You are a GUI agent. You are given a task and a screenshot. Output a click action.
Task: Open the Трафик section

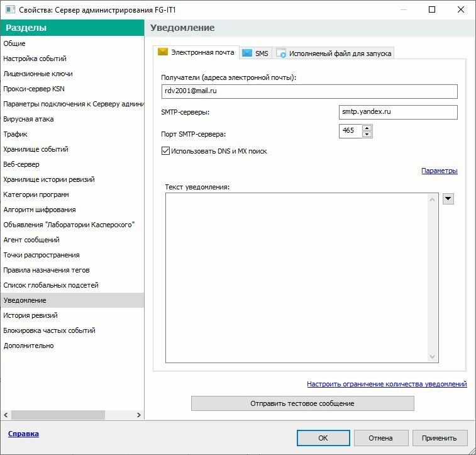point(72,134)
